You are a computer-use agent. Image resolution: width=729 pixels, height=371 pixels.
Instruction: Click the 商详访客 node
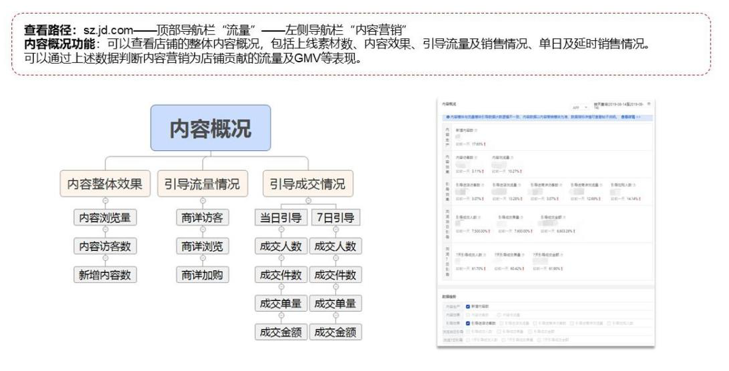(x=202, y=218)
